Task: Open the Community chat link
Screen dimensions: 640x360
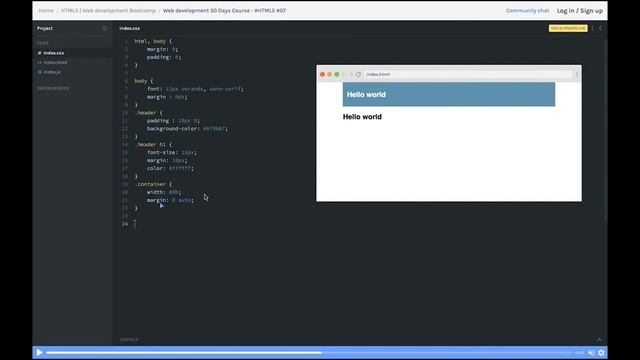Action: click(x=527, y=11)
